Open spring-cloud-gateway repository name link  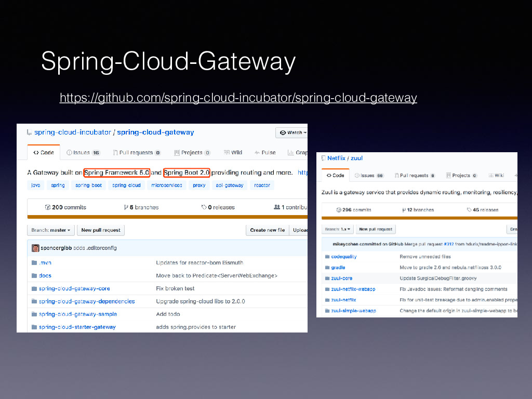pos(155,132)
